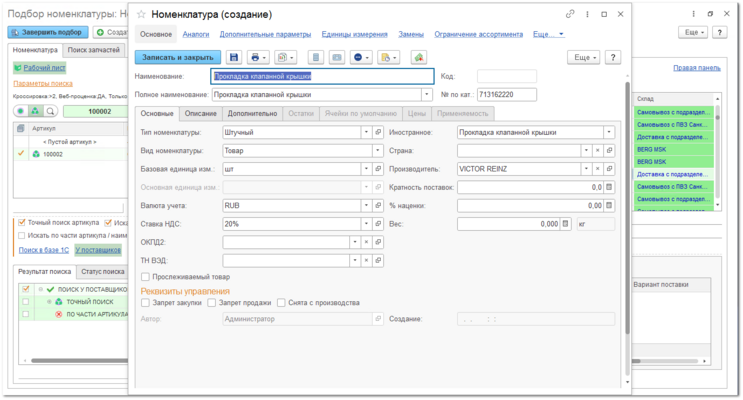743x400 pixels.
Task: Click the list document toolbar icon
Action: click(x=316, y=57)
